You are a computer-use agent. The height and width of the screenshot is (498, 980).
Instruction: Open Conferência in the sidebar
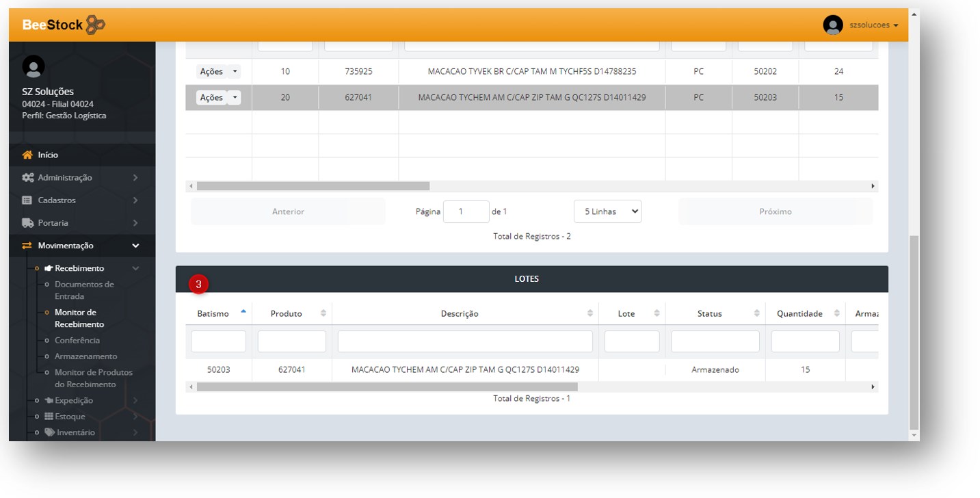(77, 340)
